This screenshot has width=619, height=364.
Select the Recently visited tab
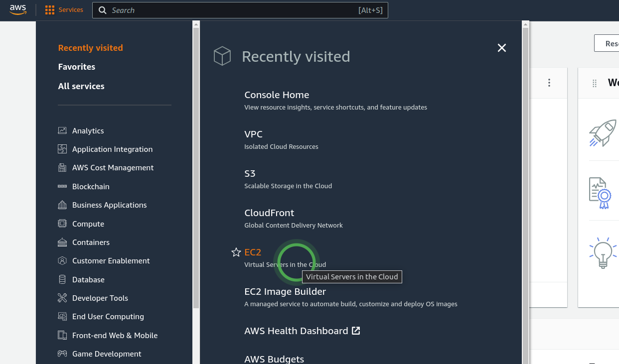(90, 48)
